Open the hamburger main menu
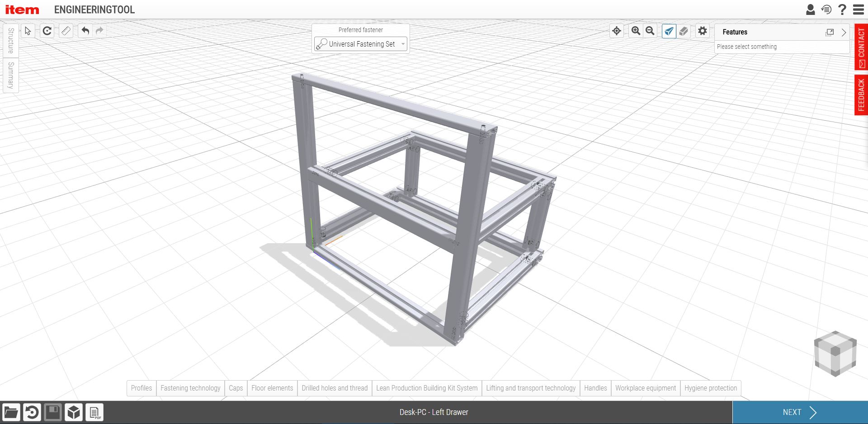This screenshot has width=868, height=424. 859,9
